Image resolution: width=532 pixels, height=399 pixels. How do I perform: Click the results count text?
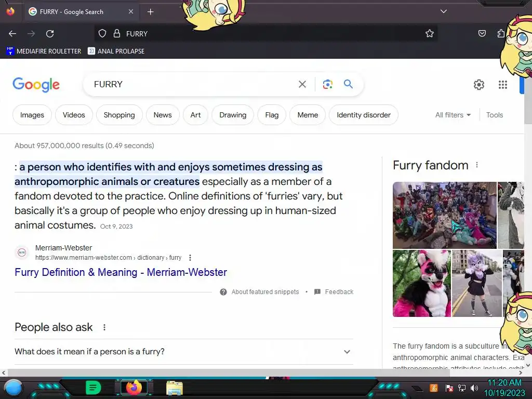(84, 145)
